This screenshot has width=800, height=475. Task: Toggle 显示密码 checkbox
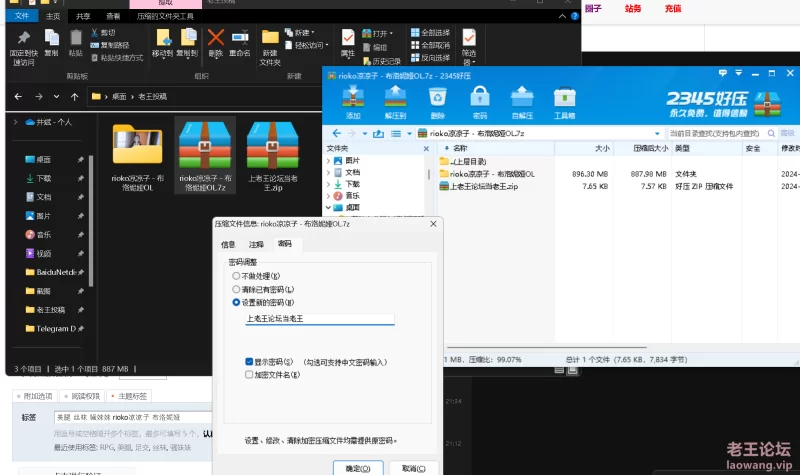[249, 362]
